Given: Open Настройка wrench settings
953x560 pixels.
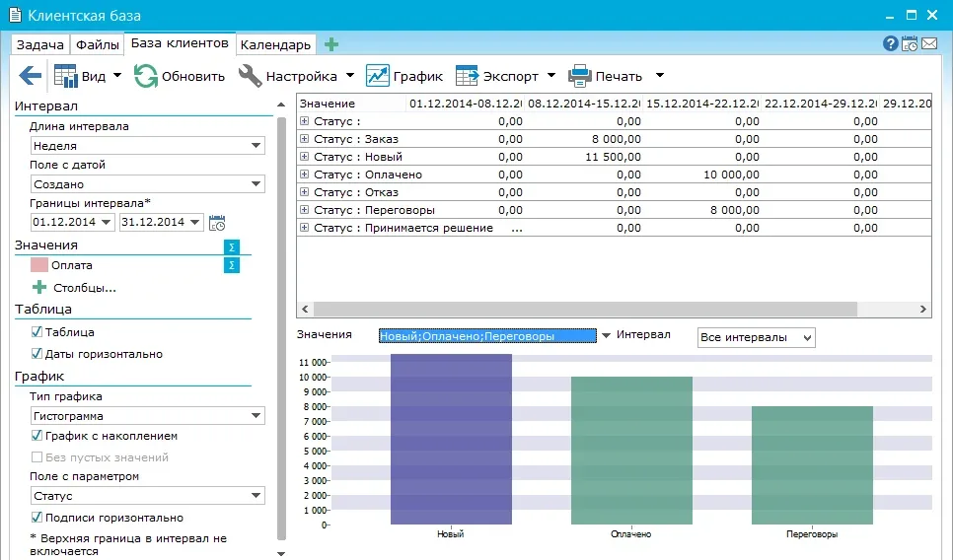Looking at the screenshot, I should coord(250,76).
